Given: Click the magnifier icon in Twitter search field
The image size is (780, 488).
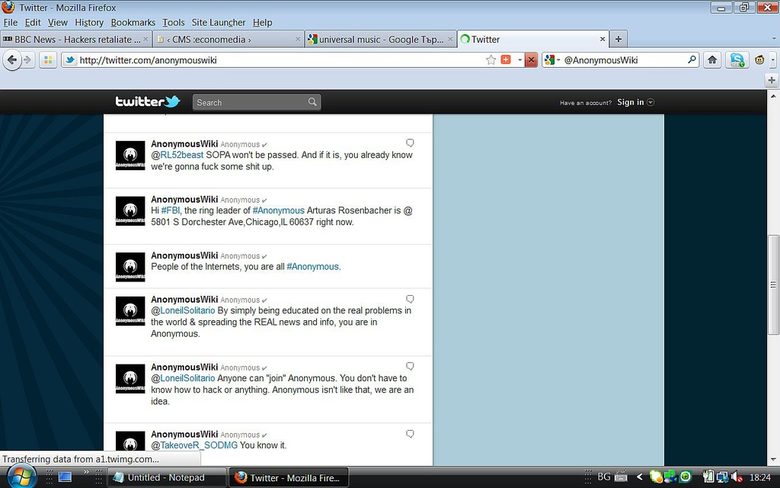Looking at the screenshot, I should tap(312, 102).
